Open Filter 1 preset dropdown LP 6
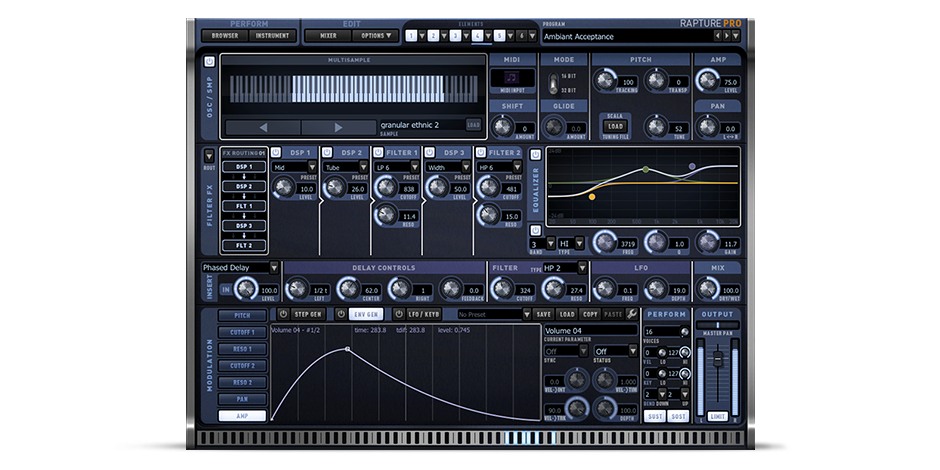The width and height of the screenshot is (940, 470). click(x=397, y=167)
